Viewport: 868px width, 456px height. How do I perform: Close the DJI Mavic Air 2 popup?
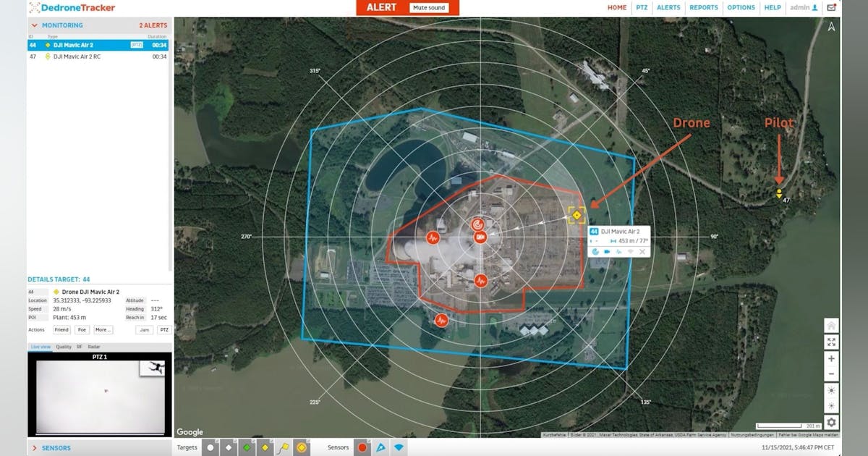coord(642,251)
